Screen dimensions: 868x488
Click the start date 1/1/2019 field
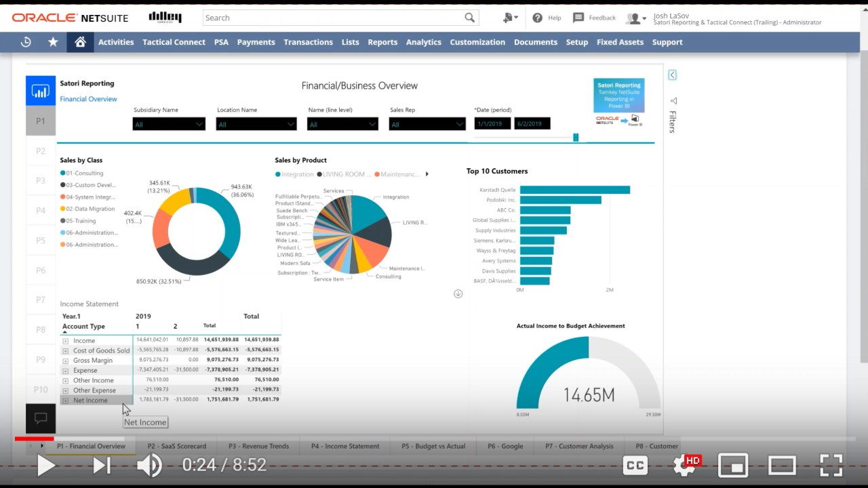click(x=492, y=124)
